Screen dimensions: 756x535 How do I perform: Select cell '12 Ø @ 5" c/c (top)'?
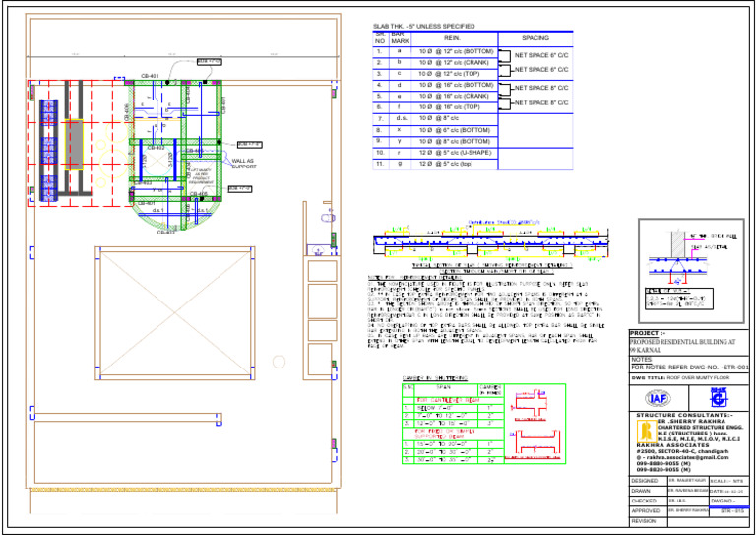[x=454, y=164]
